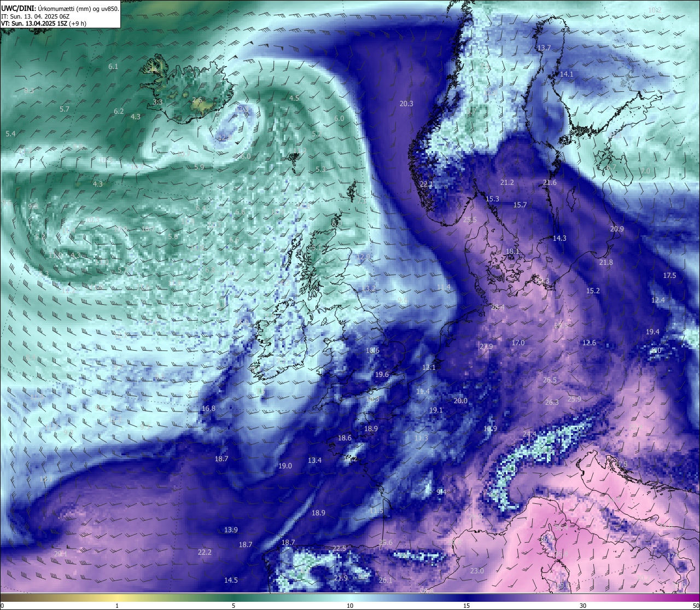Click the 18.6 value in the English Channel
Image resolution: width=700 pixels, height=610 pixels.
tap(345, 438)
